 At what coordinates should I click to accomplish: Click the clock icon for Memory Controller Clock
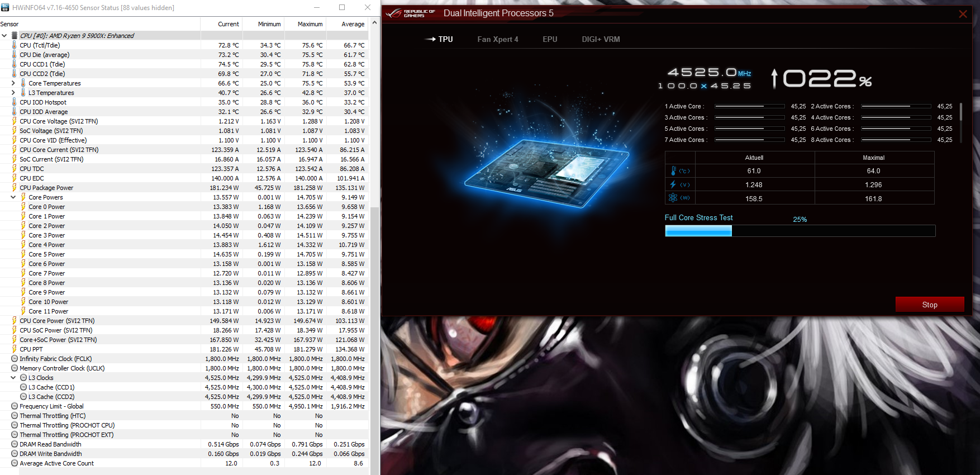click(x=15, y=368)
